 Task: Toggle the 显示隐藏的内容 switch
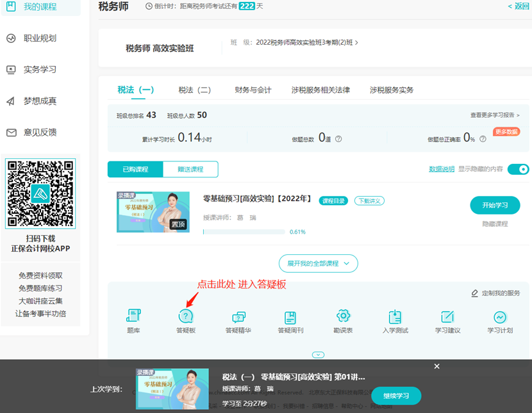[518, 169]
